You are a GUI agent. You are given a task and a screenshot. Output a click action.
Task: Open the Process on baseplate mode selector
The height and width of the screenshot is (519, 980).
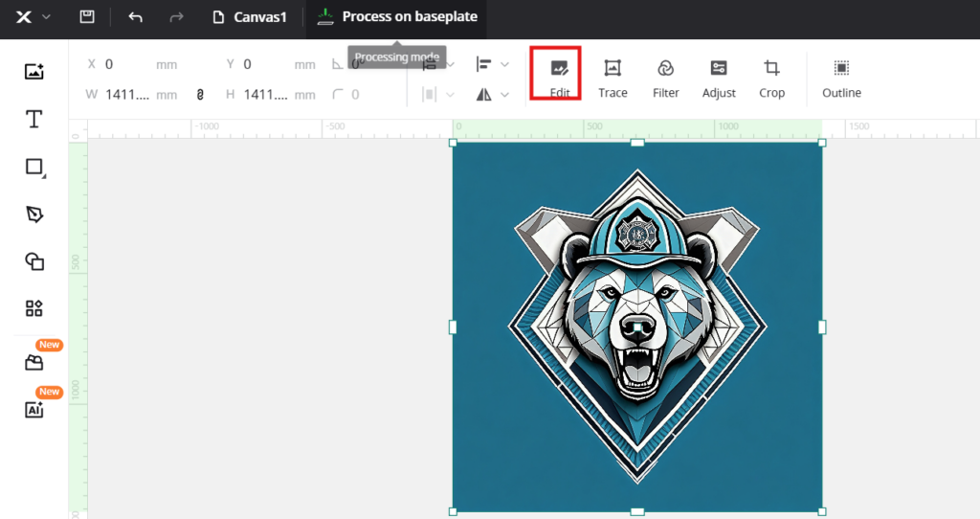397,17
